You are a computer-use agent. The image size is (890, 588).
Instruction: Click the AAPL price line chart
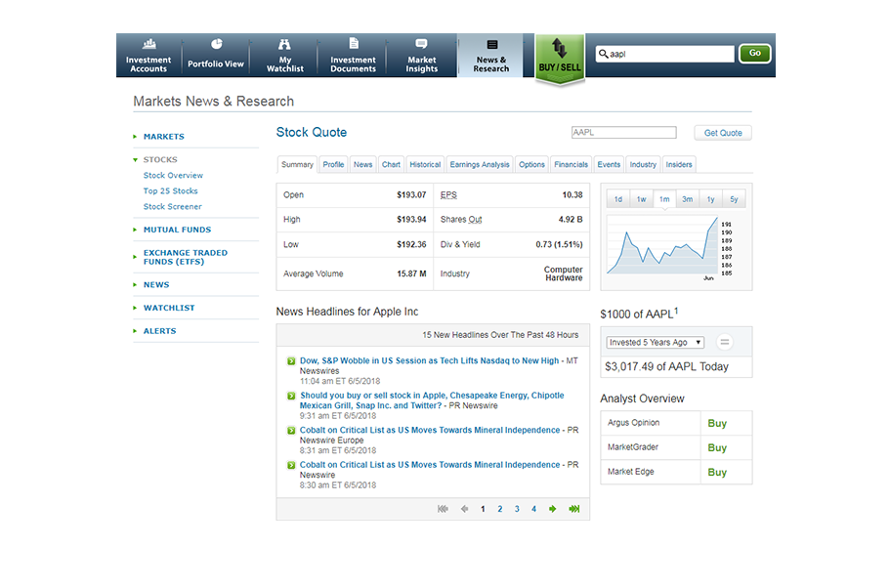point(663,246)
